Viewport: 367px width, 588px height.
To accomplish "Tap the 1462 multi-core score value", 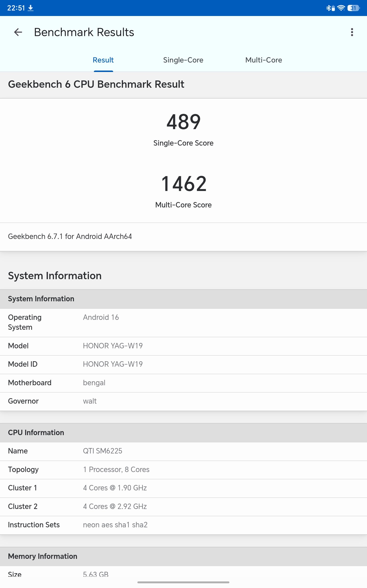I will click(183, 184).
